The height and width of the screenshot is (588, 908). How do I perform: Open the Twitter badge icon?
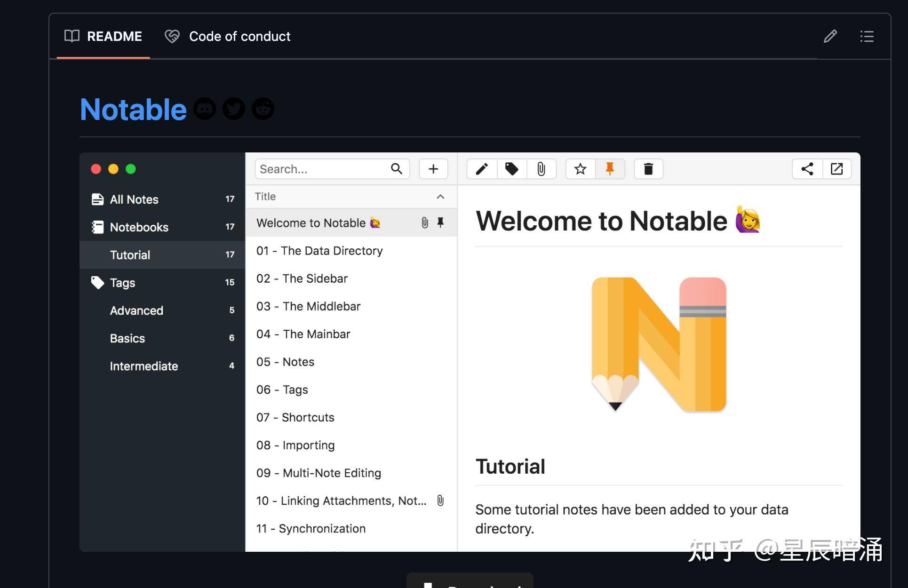234,109
